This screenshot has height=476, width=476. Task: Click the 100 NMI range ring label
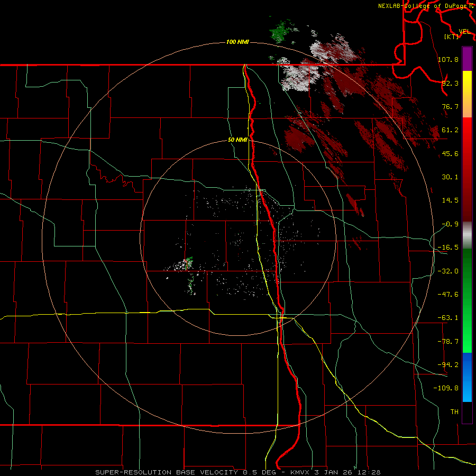click(237, 42)
